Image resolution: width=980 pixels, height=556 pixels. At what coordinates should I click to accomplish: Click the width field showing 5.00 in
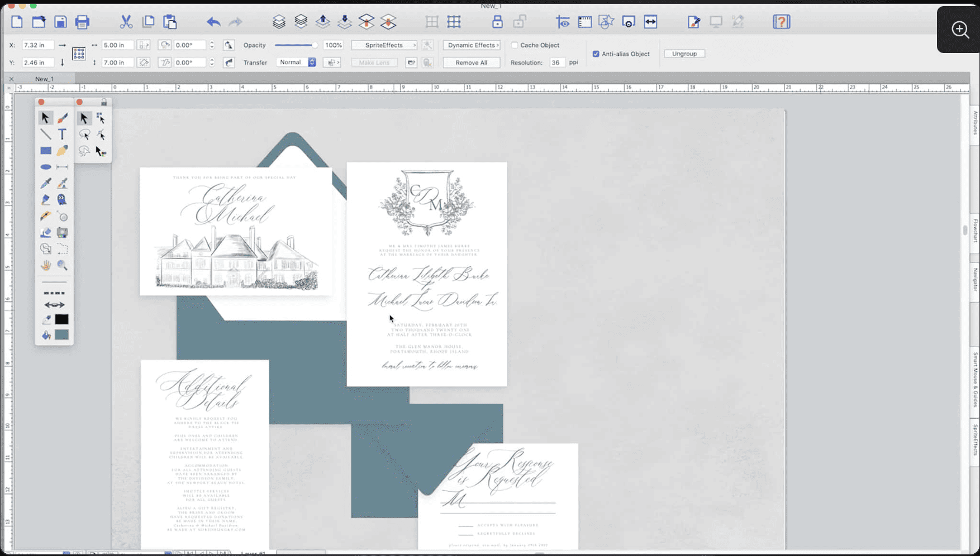tap(117, 45)
